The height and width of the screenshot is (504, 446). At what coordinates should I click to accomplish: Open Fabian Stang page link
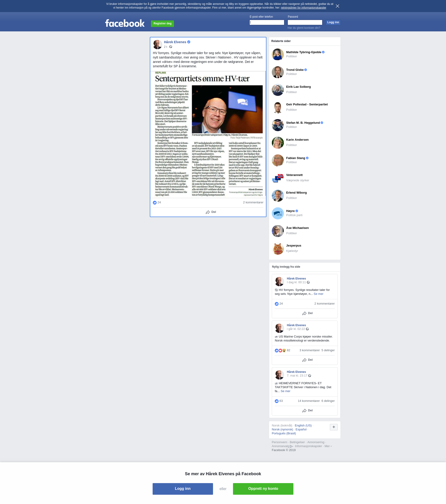point(295,158)
